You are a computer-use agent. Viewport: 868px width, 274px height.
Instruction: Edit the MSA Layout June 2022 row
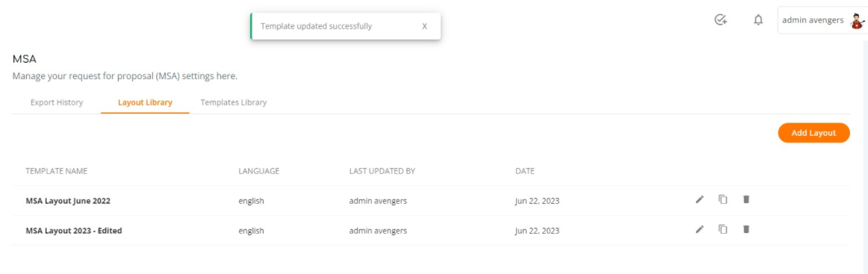click(x=700, y=200)
